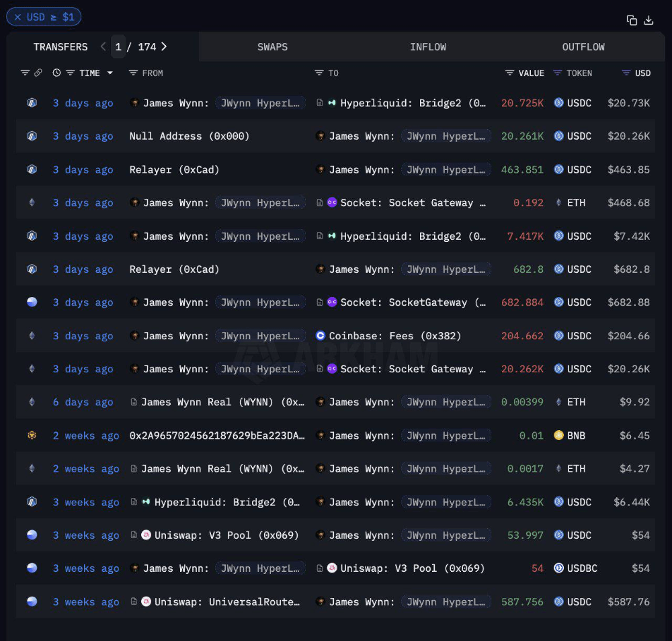Remove the USD ≥ $1 filter chip
The image size is (672, 641).
[17, 17]
